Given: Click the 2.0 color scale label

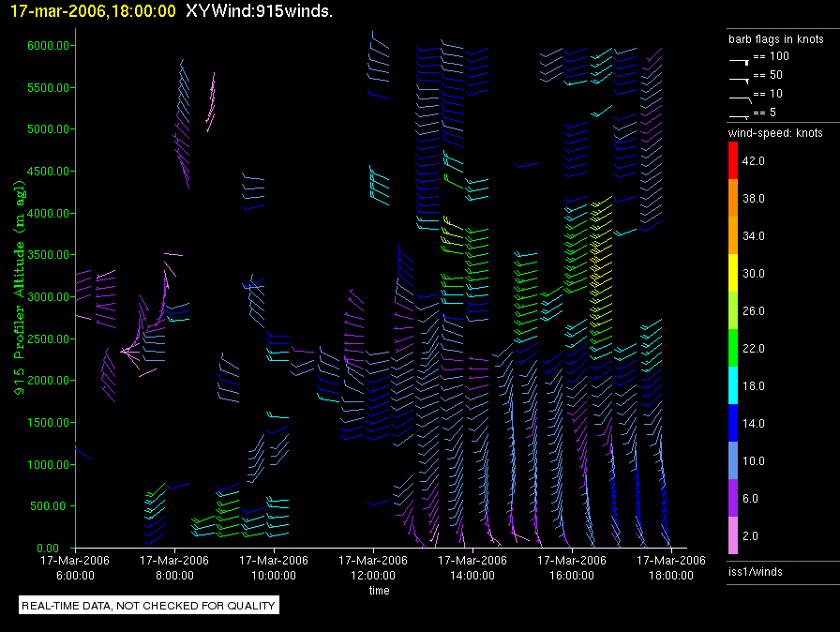Looking at the screenshot, I should coord(750,535).
